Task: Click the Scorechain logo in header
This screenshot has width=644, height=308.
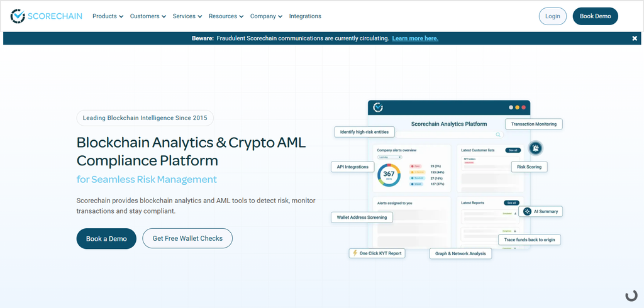Action: [46, 16]
